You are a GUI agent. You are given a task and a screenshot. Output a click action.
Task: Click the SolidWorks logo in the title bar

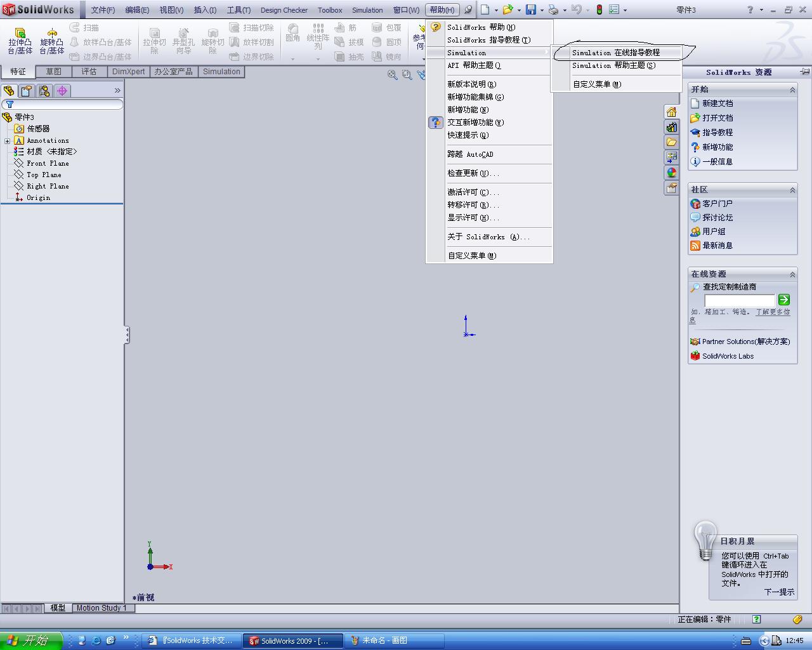click(39, 10)
